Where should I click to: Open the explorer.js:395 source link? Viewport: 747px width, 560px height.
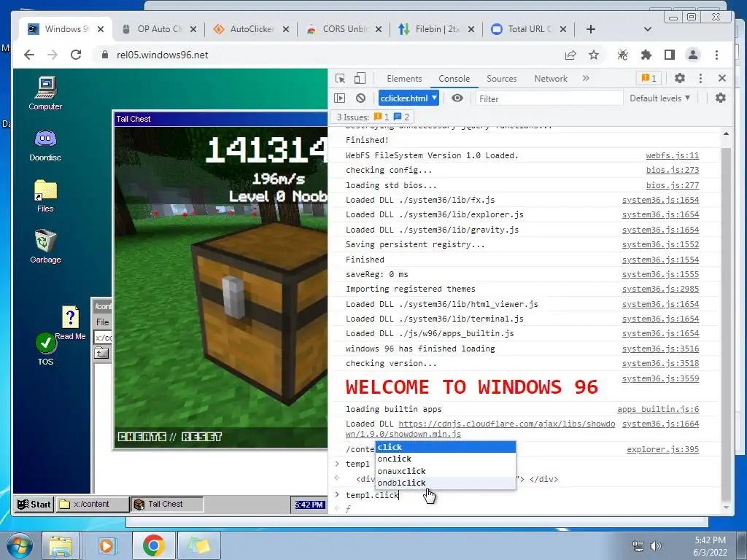click(662, 449)
